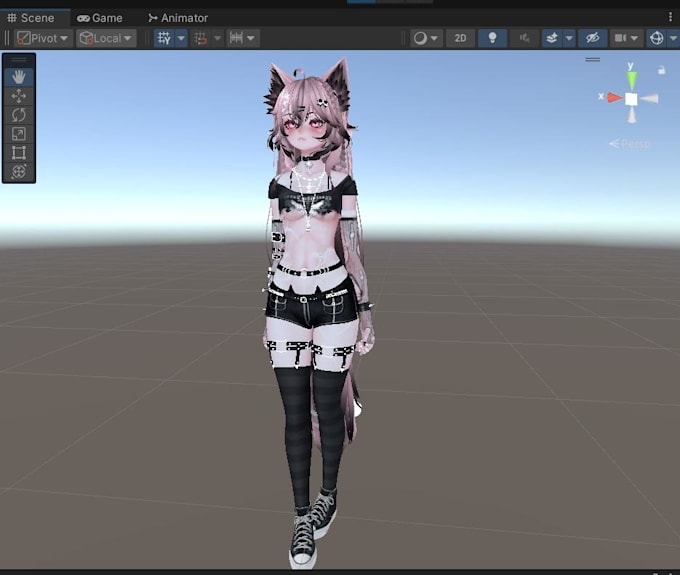This screenshot has width=680, height=575.
Task: Click the shaded draw mode sphere icon
Action: (420, 38)
